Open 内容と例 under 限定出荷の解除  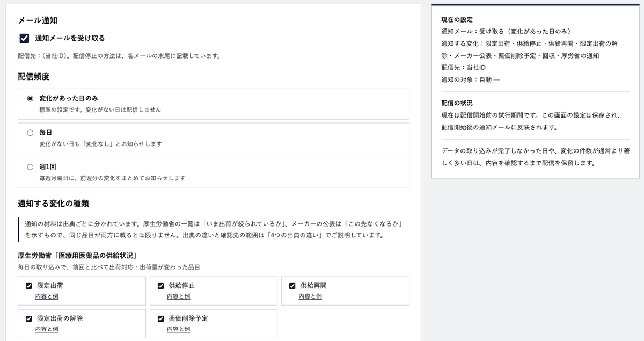(47, 329)
